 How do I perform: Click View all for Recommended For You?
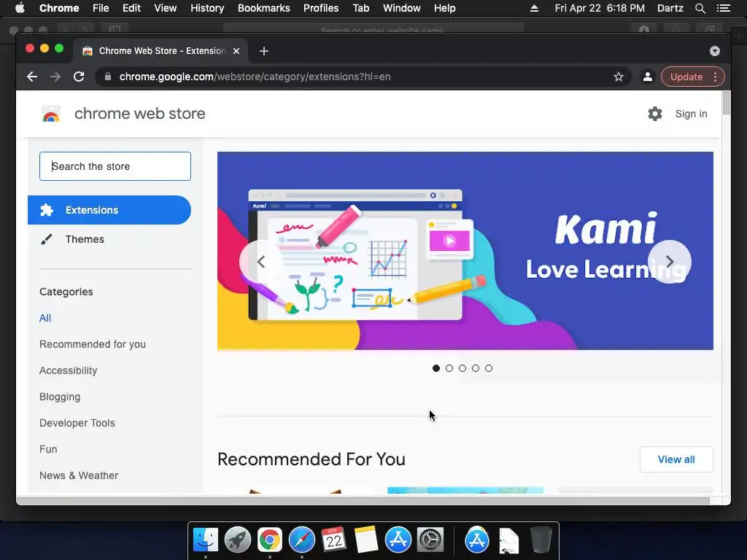coord(676,459)
